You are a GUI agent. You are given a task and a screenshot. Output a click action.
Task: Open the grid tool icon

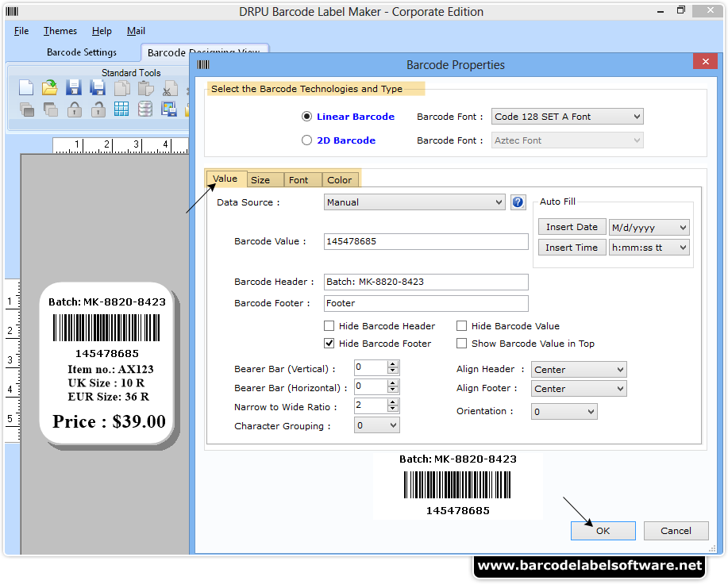click(x=121, y=108)
